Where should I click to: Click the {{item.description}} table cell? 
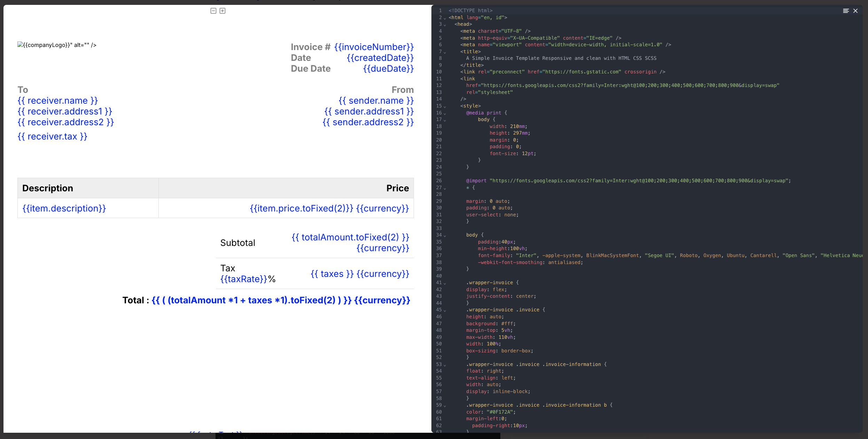(x=88, y=208)
